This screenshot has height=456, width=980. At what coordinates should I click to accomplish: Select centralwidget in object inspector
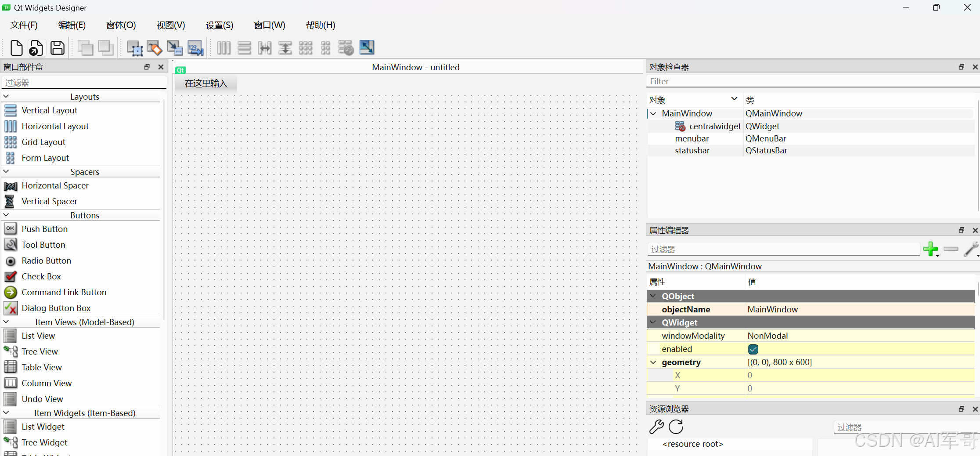(x=715, y=126)
